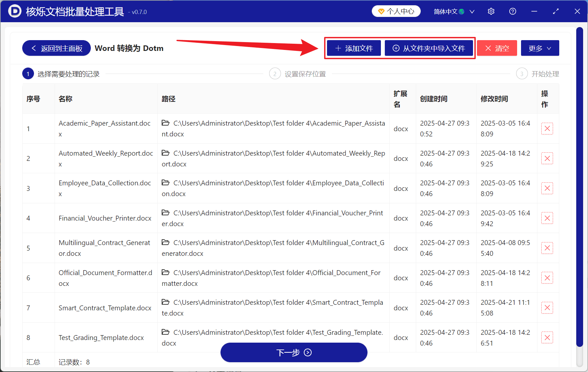
Task: Clear the list with 清空
Action: point(497,48)
